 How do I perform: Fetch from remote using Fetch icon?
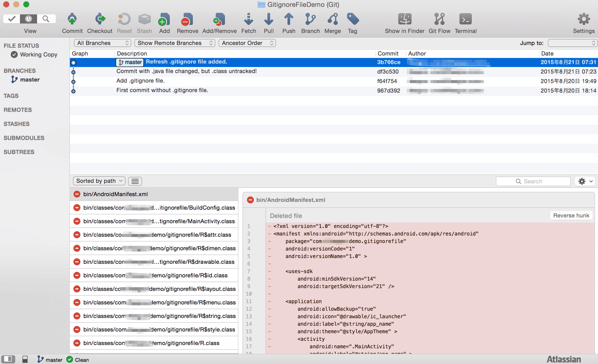[249, 19]
